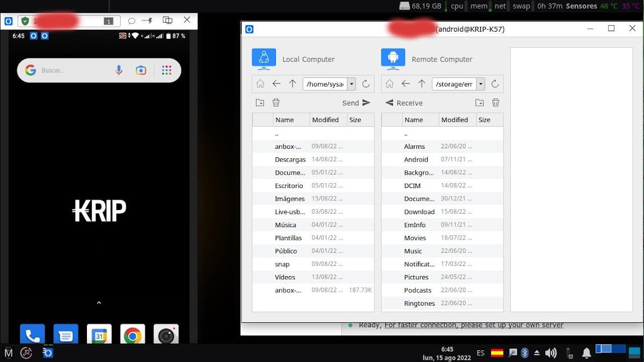The width and height of the screenshot is (644, 362).
Task: Tap the Google voice search microphone
Action: pos(119,70)
